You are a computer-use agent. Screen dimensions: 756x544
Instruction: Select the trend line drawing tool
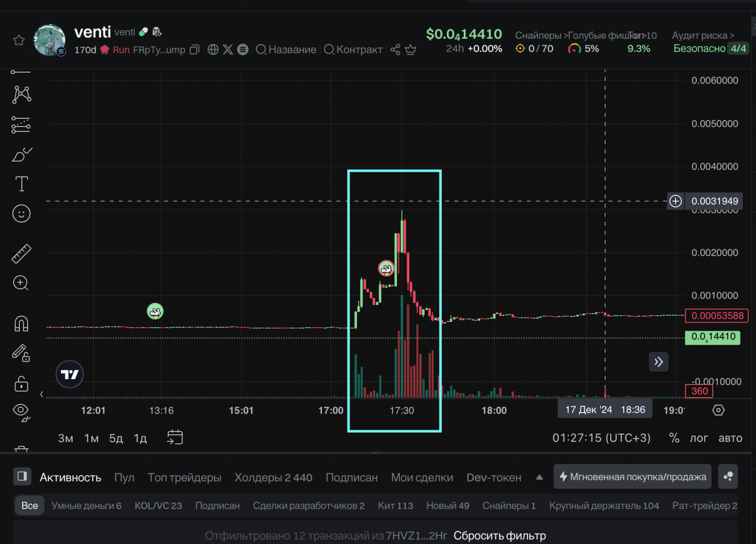point(21,72)
